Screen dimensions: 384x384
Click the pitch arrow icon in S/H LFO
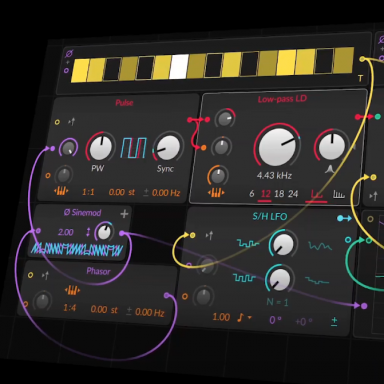[x=209, y=236]
